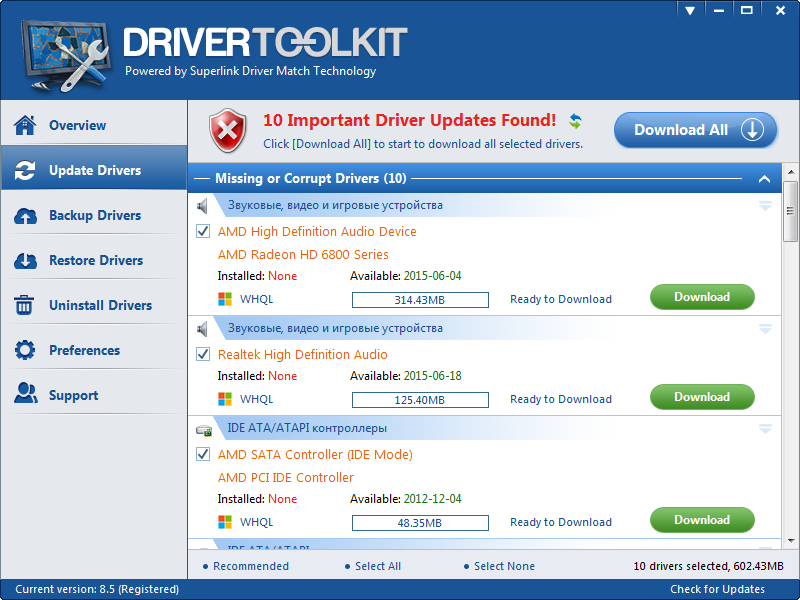800x600 pixels.
Task: Uncheck AMD SATA Controller (IDE Mode)
Action: [x=203, y=454]
